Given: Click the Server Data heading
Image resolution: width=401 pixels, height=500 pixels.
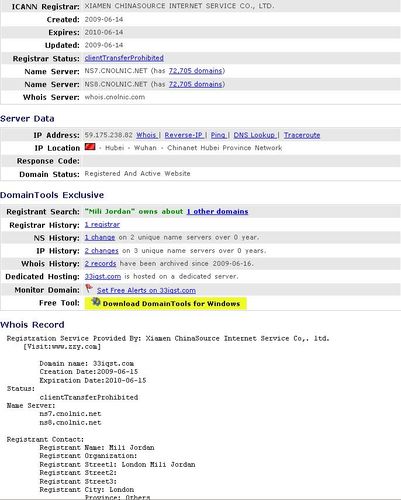Looking at the screenshot, I should coord(27,119).
